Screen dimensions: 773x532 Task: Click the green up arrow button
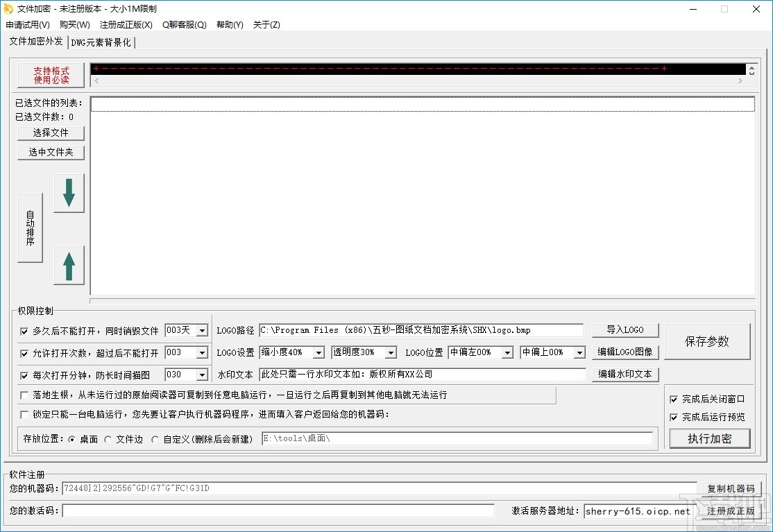pyautogui.click(x=69, y=266)
